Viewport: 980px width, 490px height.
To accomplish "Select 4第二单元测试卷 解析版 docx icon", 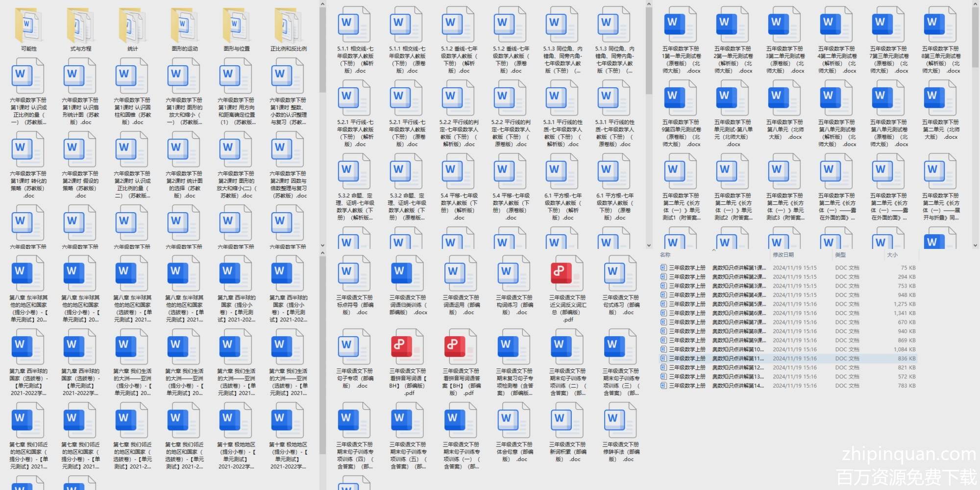I will [836, 24].
